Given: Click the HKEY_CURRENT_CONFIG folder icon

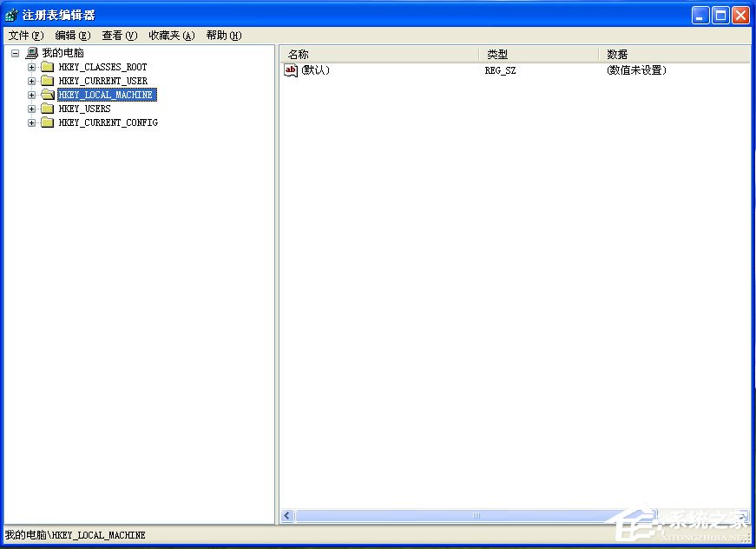Looking at the screenshot, I should (x=47, y=122).
